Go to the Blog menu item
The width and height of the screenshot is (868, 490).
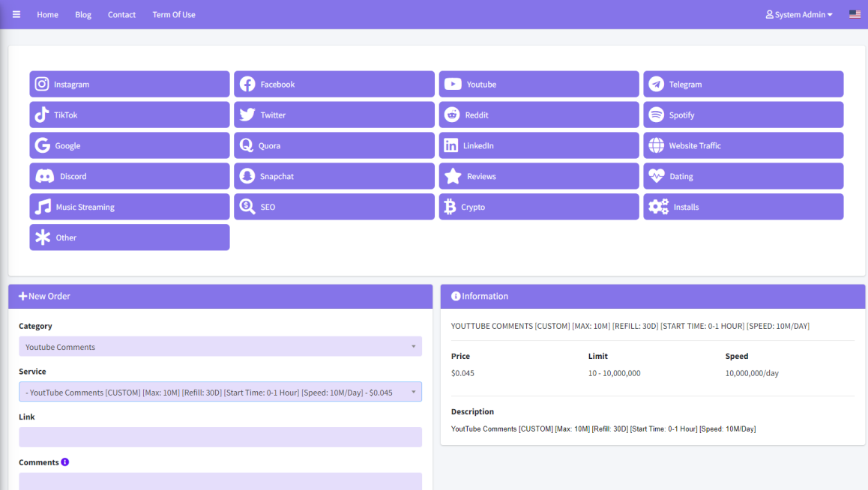[x=83, y=14]
